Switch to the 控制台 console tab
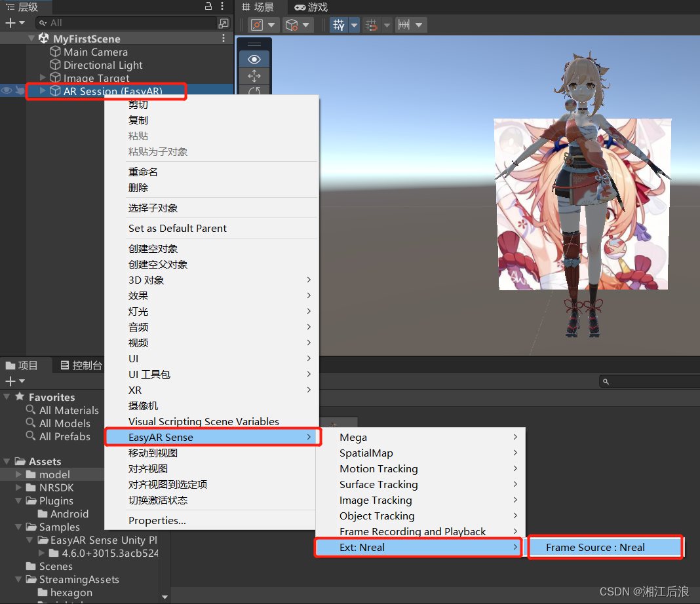The width and height of the screenshot is (700, 604). pos(81,366)
